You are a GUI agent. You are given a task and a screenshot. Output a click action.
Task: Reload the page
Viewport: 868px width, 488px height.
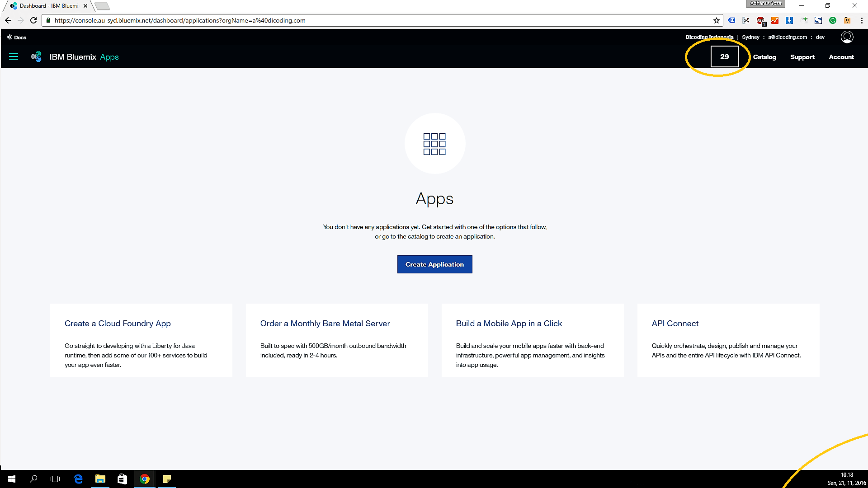(33, 20)
